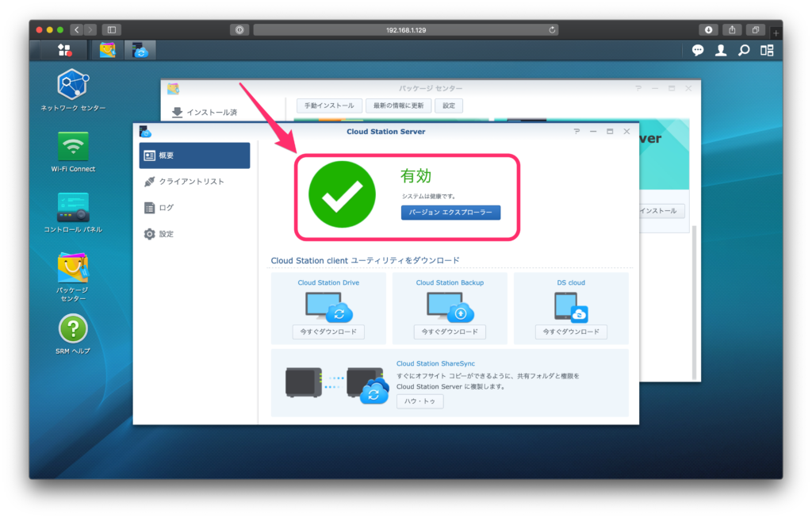
Task: Open the Package Center desktop icon
Action: pos(73,268)
